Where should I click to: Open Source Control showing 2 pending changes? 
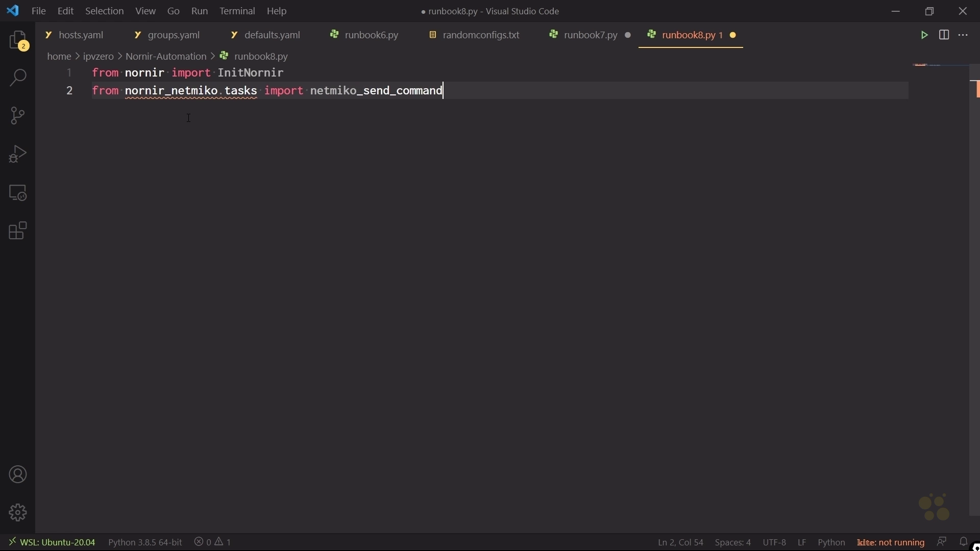pos(18,116)
